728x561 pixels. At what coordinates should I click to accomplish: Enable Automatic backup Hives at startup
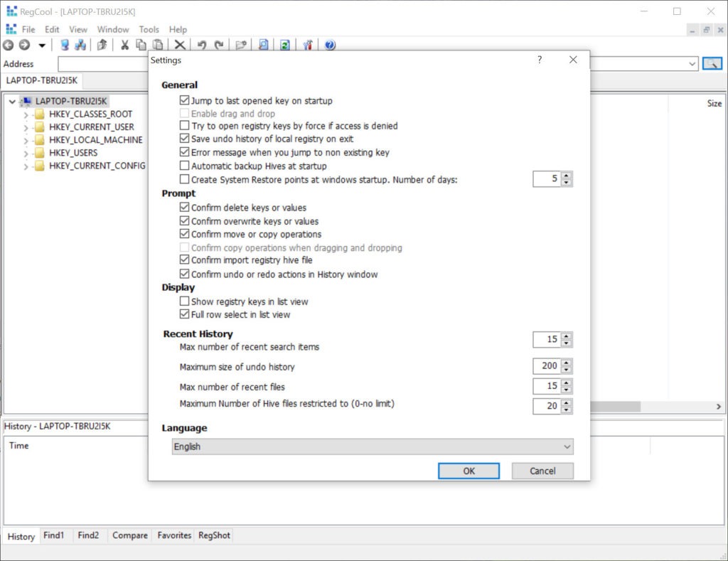184,166
